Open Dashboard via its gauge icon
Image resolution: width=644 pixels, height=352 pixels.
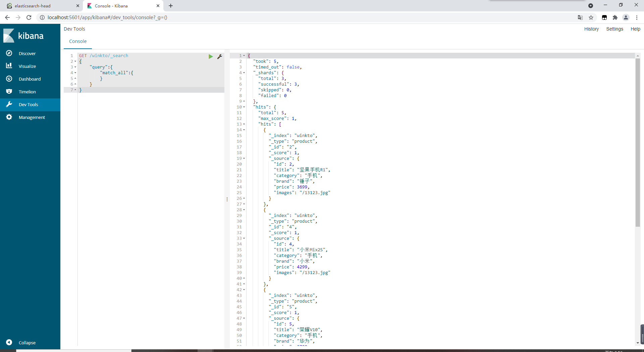9,79
